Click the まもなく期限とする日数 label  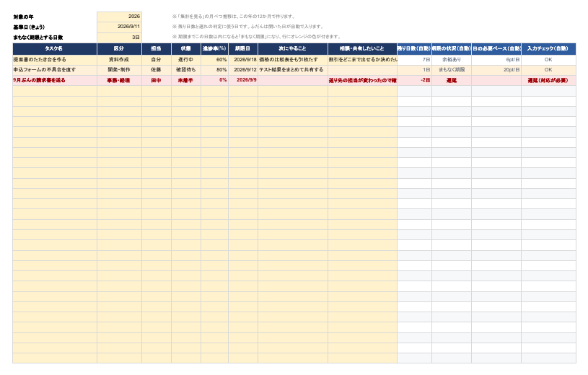38,37
